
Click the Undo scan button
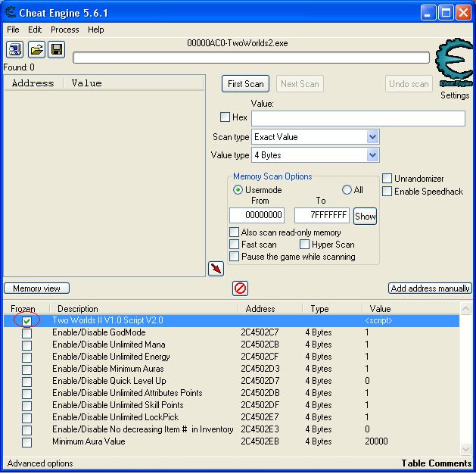coord(409,84)
